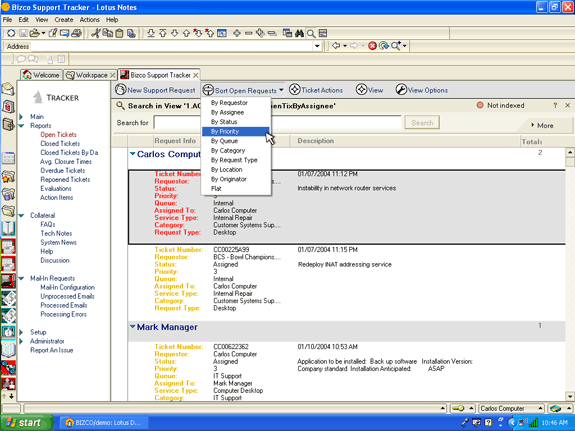575x431 pixels.
Task: Open the Create menu
Action: [x=64, y=19]
